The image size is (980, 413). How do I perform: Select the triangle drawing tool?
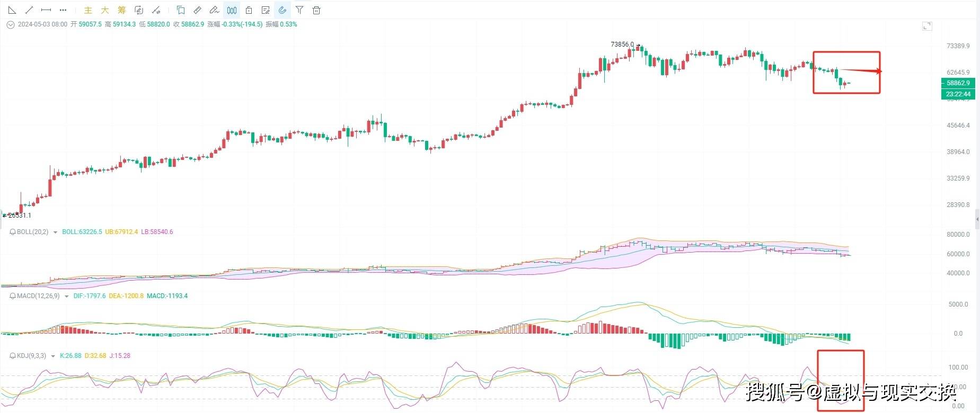coord(12,10)
